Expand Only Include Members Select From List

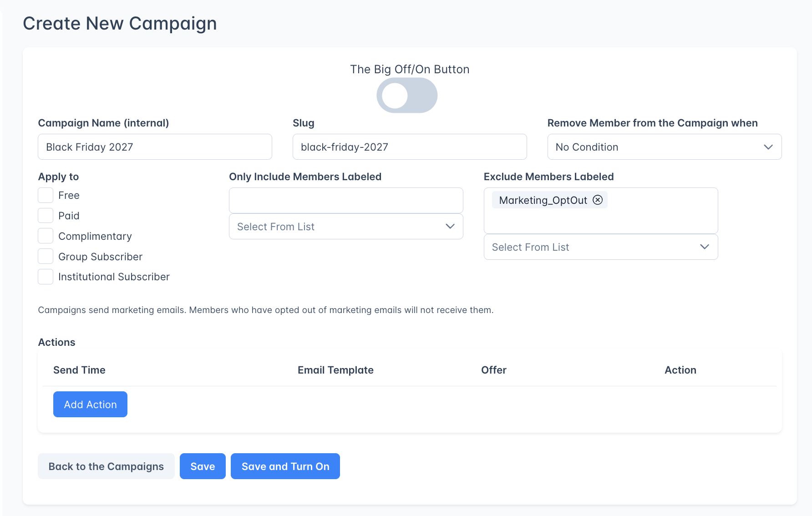click(x=346, y=227)
